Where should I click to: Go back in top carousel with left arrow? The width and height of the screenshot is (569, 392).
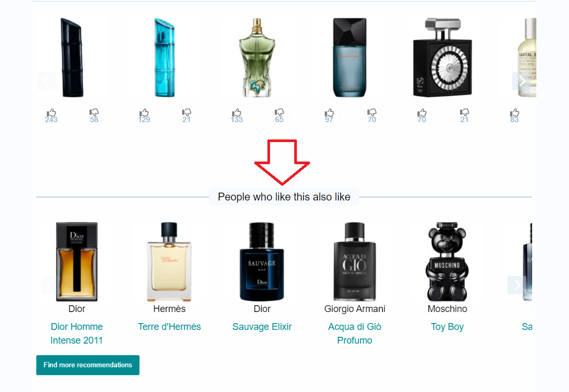click(46, 81)
